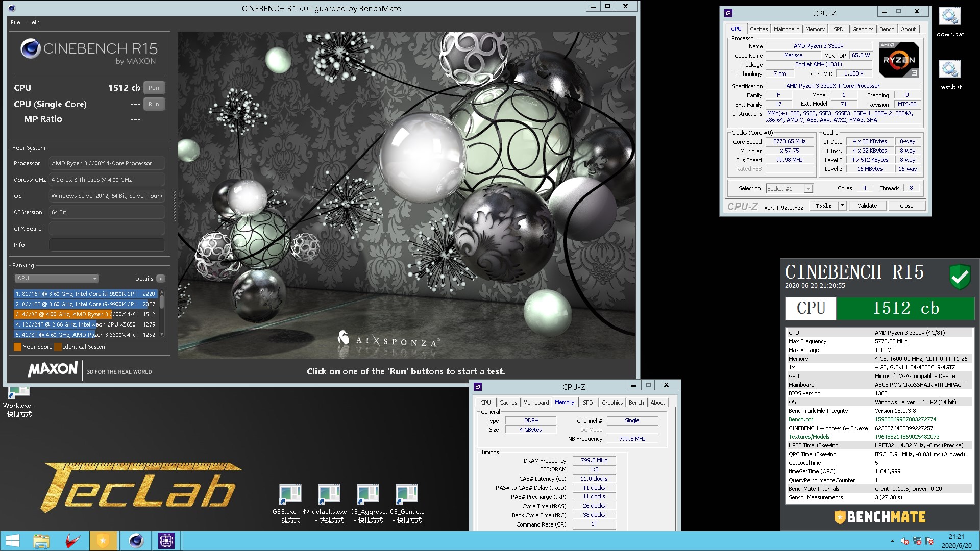This screenshot has width=980, height=551.
Task: Click the Info input field in Cinebench
Action: click(x=107, y=245)
